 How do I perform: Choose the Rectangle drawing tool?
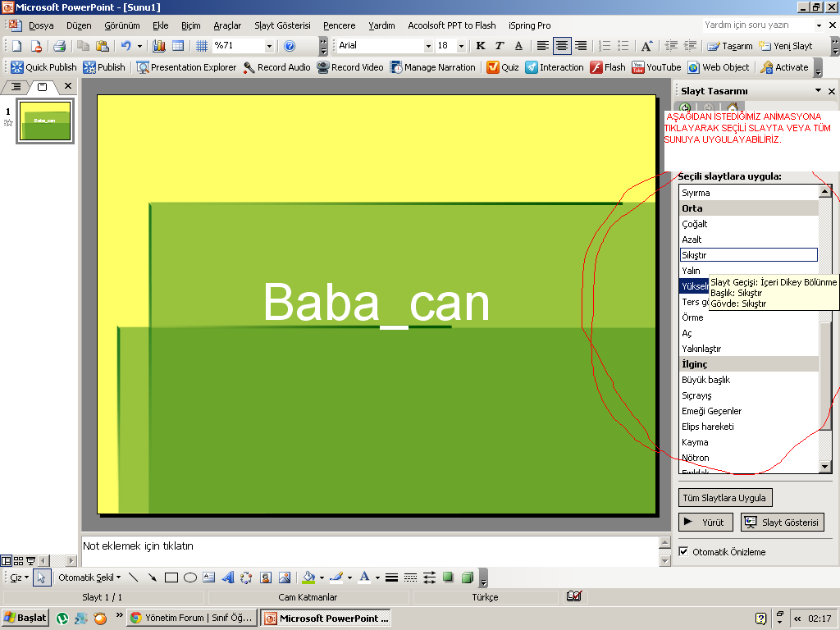[171, 577]
